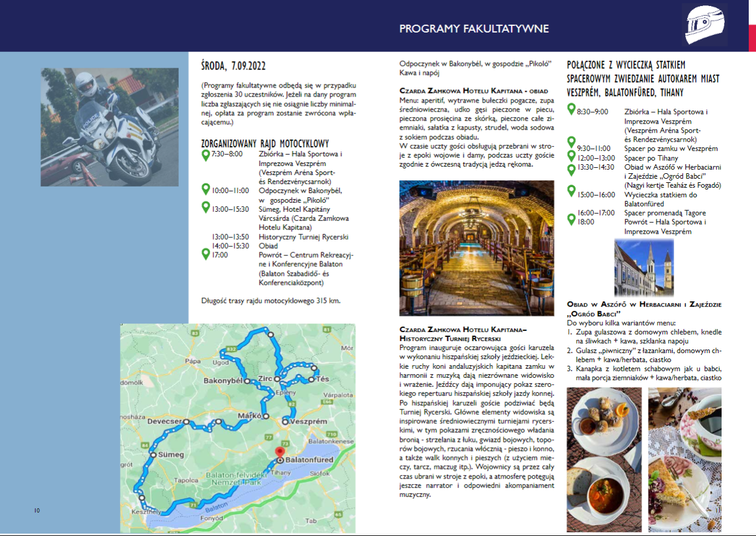756x536 pixels.
Task: Click the text Spacer po zamku w Veszprém
Action: point(671,148)
